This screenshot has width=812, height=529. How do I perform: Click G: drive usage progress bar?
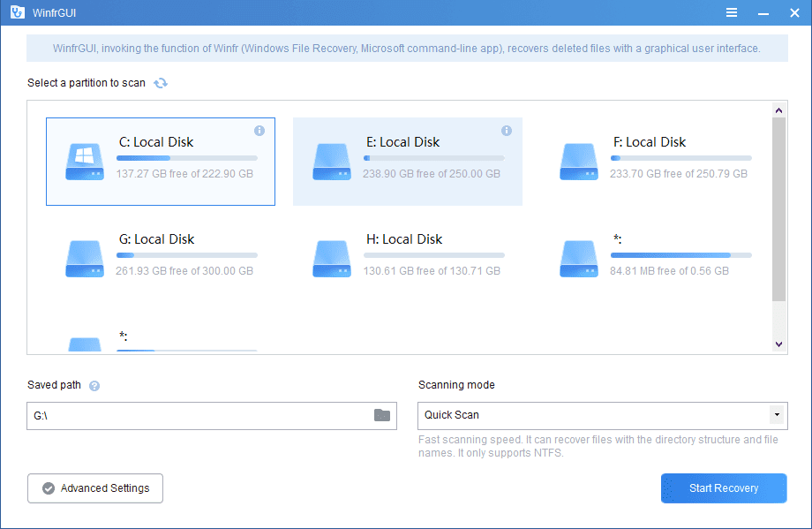point(187,255)
